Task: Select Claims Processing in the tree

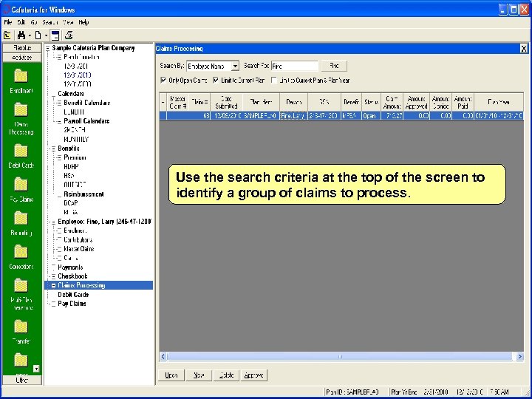Action: coord(81,285)
